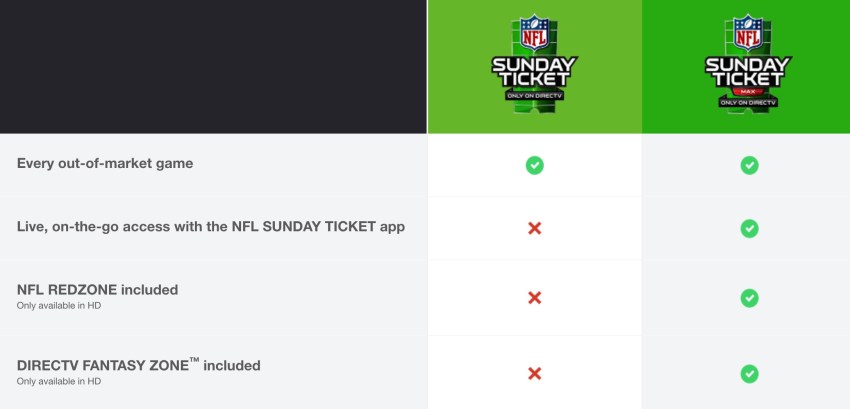Click the dark header panel above features
This screenshot has height=409, width=850.
coord(213,66)
